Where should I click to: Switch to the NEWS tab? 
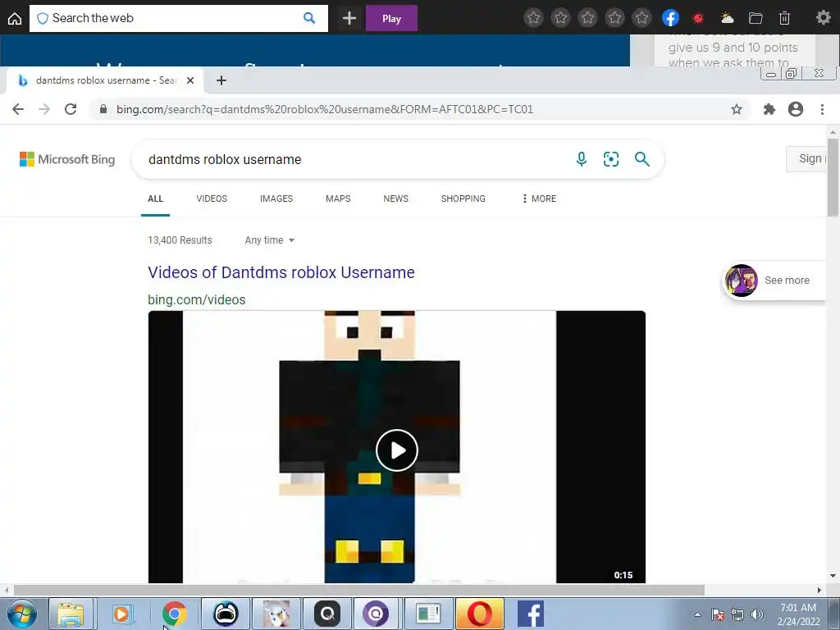point(396,199)
